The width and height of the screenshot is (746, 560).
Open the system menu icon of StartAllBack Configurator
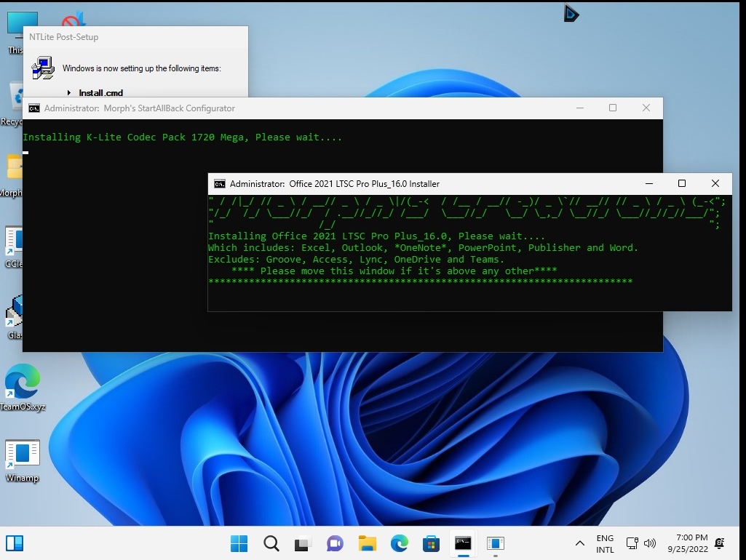[34, 108]
